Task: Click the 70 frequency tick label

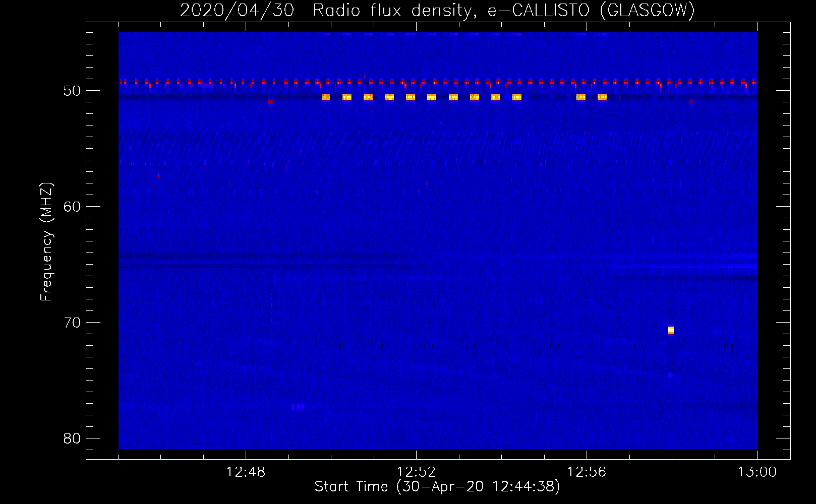Action: click(x=72, y=323)
